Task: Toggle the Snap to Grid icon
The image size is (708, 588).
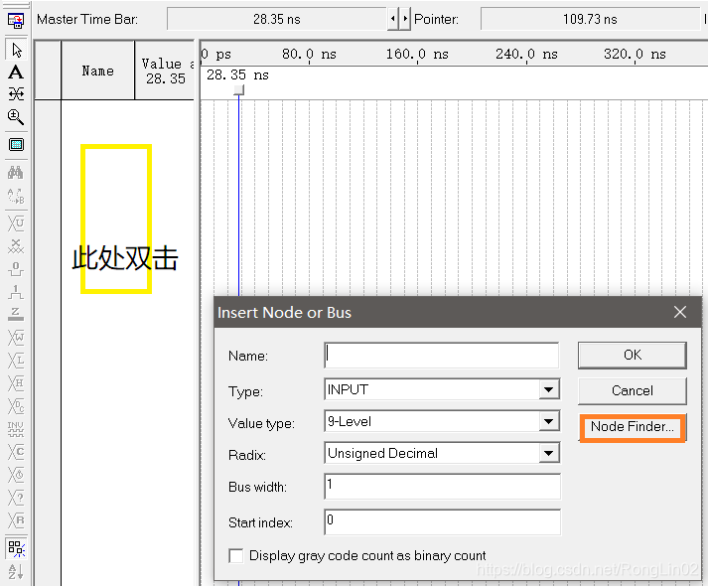Action: tap(17, 548)
